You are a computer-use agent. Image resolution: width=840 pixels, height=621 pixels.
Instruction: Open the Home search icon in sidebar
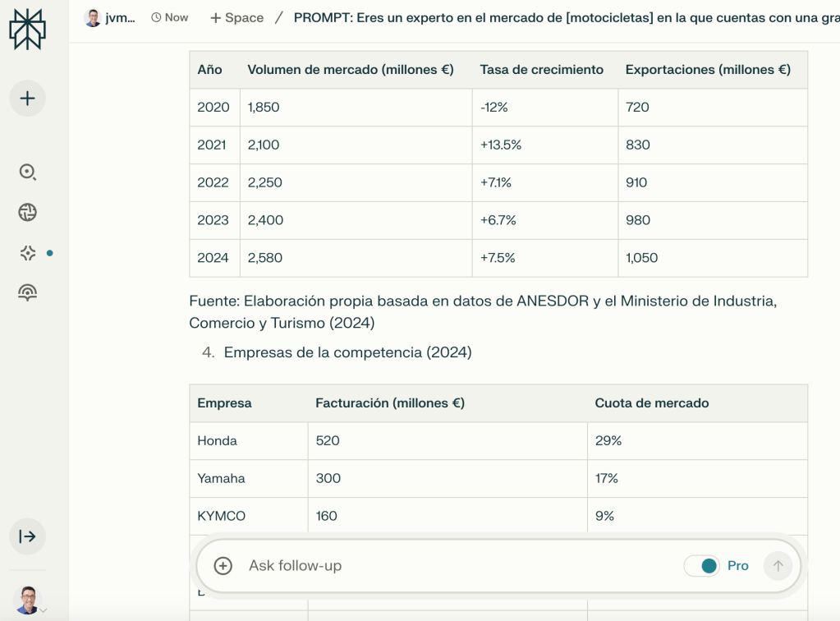pyautogui.click(x=27, y=172)
